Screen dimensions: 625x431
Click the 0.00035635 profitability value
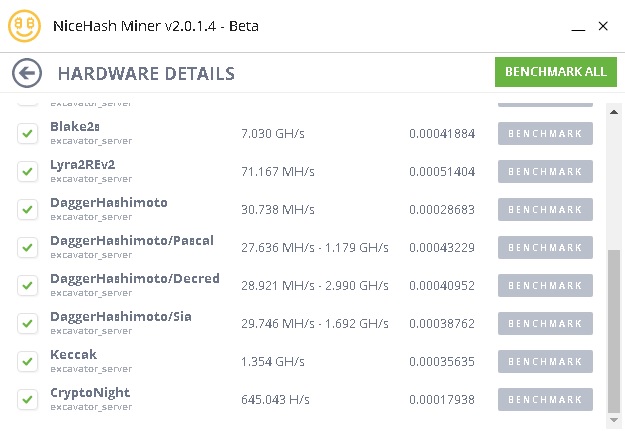click(442, 362)
